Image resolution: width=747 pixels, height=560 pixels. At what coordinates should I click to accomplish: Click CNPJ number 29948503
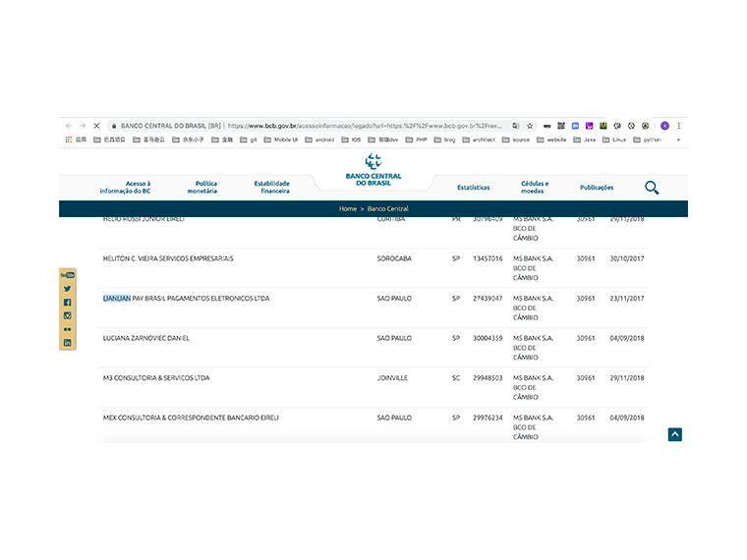pyautogui.click(x=488, y=378)
